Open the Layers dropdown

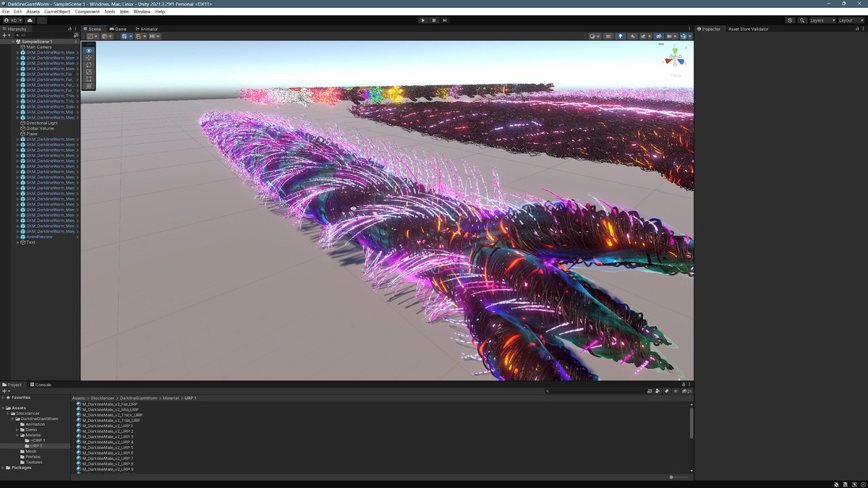tap(821, 20)
